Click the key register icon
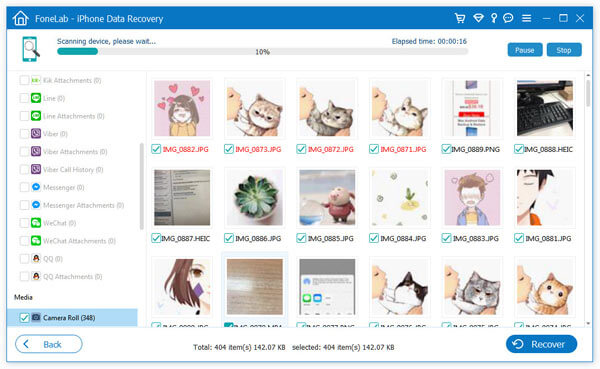600x369 pixels. point(494,18)
